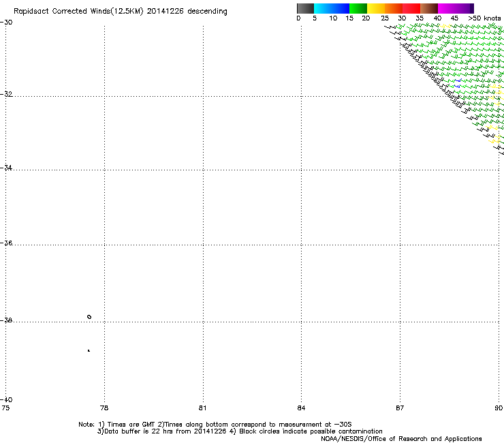Click the NOAA/NESDIS Office of Research credit
The width and height of the screenshot is (504, 443).
click(x=401, y=439)
